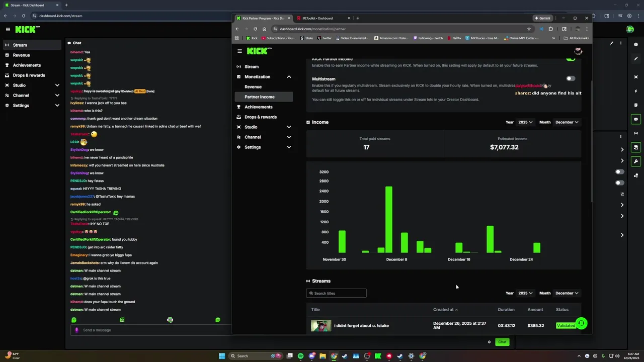Screen dimensions: 644x362
Task: Open hamburger menu in background Kick dashboard
Action: click(x=8, y=30)
